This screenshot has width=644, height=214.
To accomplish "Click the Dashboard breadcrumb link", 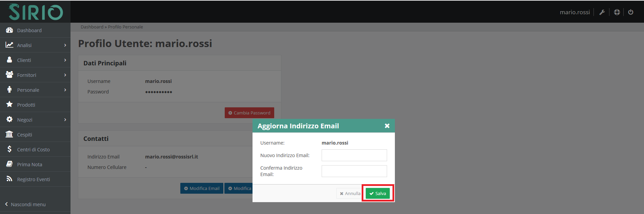I will point(92,27).
